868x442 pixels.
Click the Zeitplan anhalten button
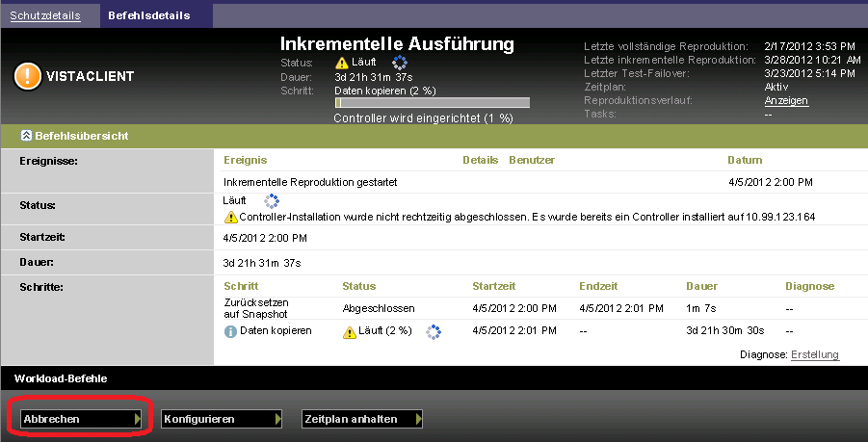click(362, 419)
